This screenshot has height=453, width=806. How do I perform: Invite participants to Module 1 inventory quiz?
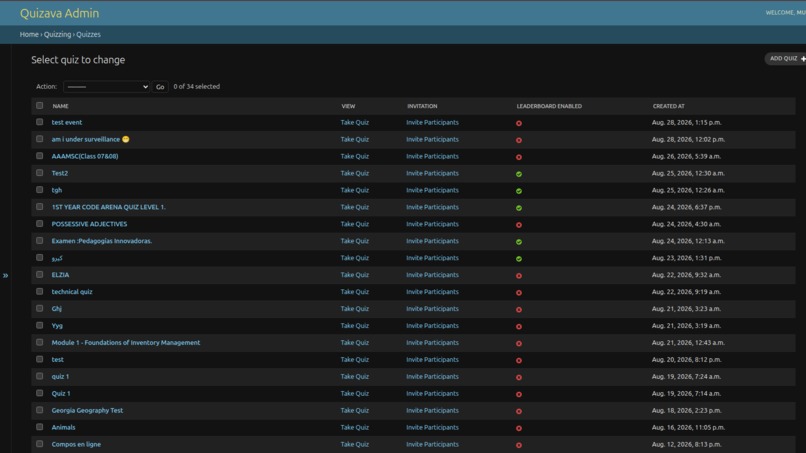pyautogui.click(x=432, y=342)
